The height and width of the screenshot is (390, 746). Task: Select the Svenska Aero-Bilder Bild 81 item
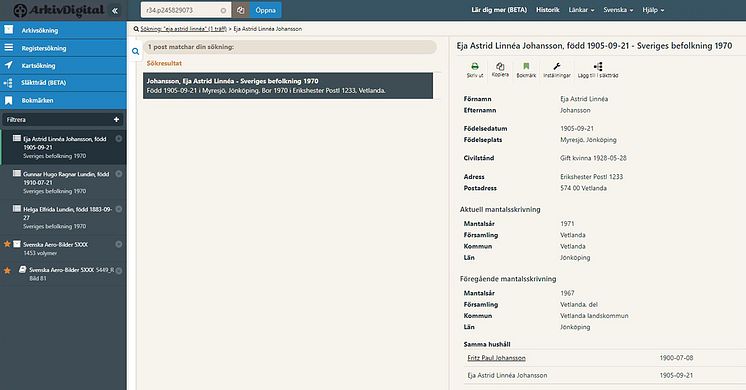(63, 273)
